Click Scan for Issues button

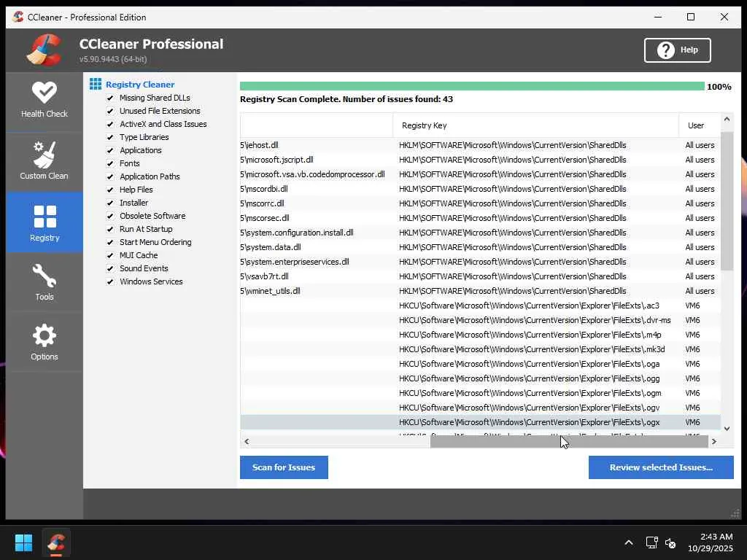coord(284,467)
